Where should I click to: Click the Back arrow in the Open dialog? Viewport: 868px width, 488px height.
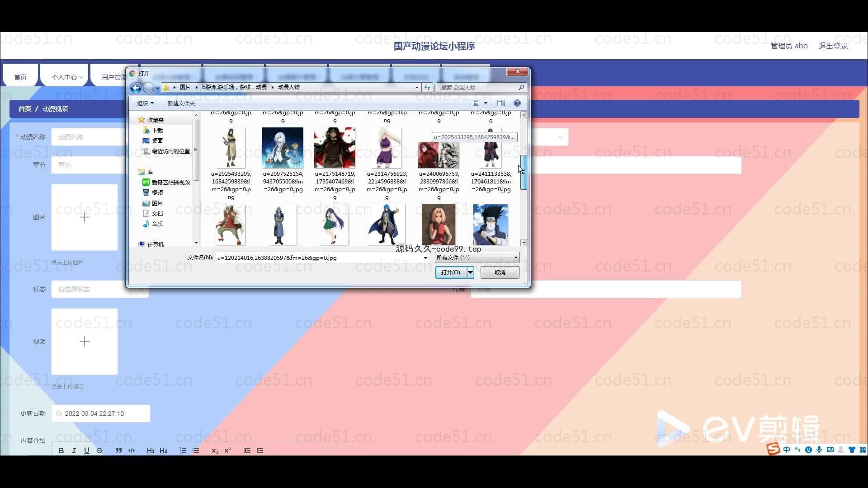click(x=136, y=88)
